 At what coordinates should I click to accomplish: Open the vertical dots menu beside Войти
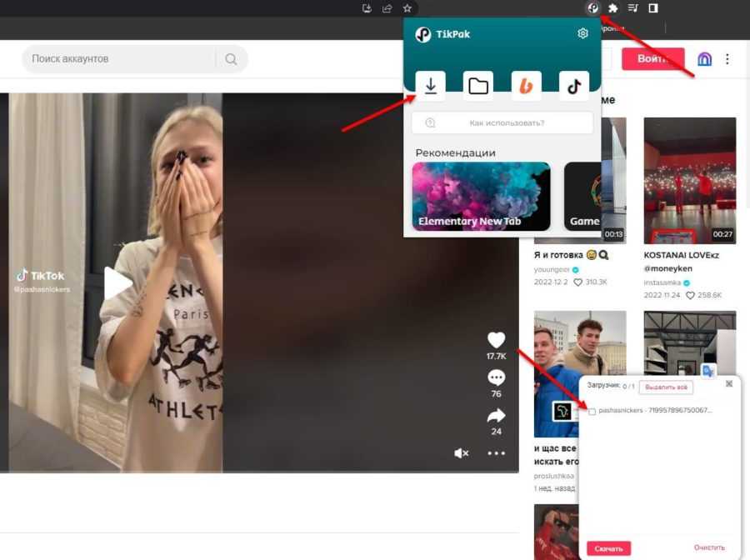727,59
